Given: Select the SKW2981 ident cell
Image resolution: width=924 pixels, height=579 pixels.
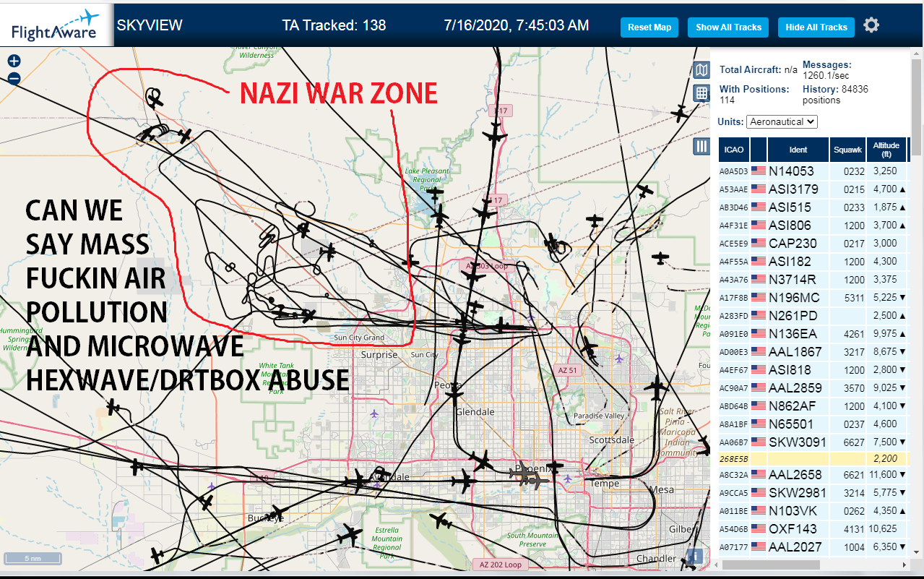Looking at the screenshot, I should 797,493.
